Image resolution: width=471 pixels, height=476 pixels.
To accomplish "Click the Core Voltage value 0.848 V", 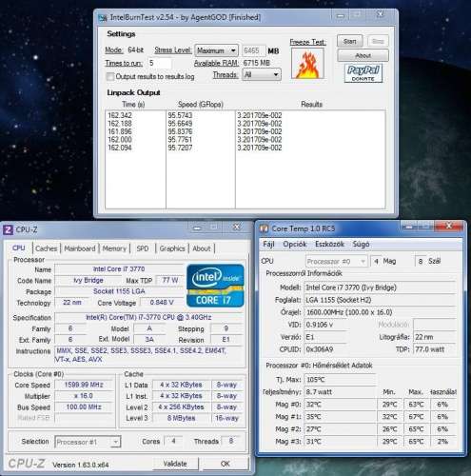I will (162, 303).
